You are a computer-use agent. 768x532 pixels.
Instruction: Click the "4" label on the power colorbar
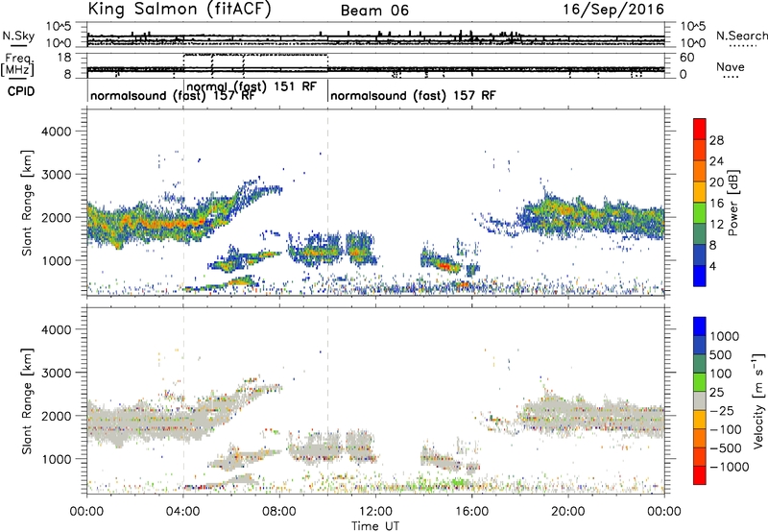coord(712,266)
